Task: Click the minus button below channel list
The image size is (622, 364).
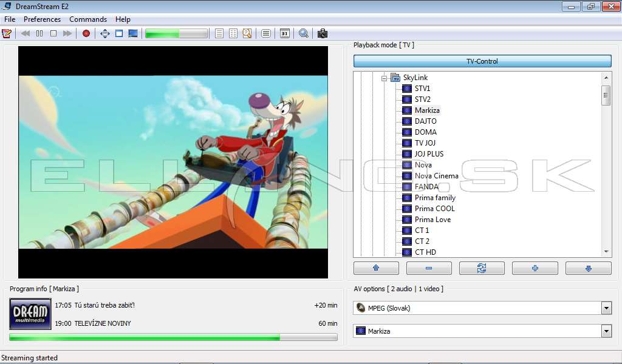Action: [x=429, y=268]
